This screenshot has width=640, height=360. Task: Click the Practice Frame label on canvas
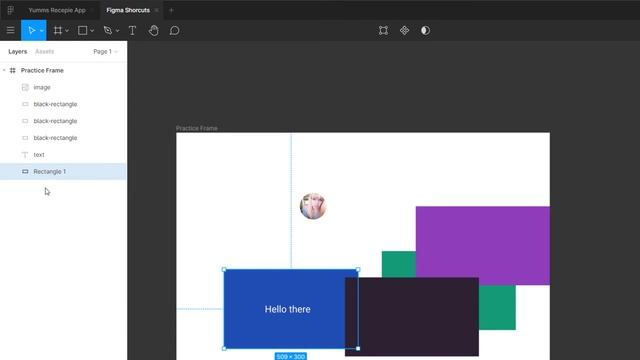pyautogui.click(x=197, y=128)
